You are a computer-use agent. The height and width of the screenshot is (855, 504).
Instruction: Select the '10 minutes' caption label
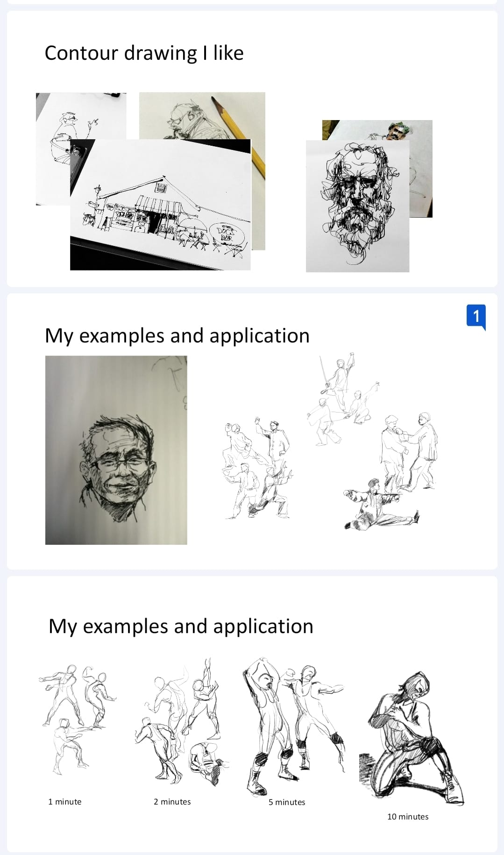[408, 817]
